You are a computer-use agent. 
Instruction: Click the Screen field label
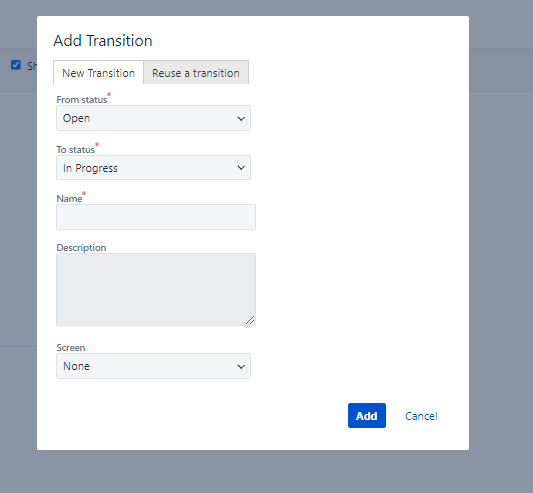[x=71, y=347]
